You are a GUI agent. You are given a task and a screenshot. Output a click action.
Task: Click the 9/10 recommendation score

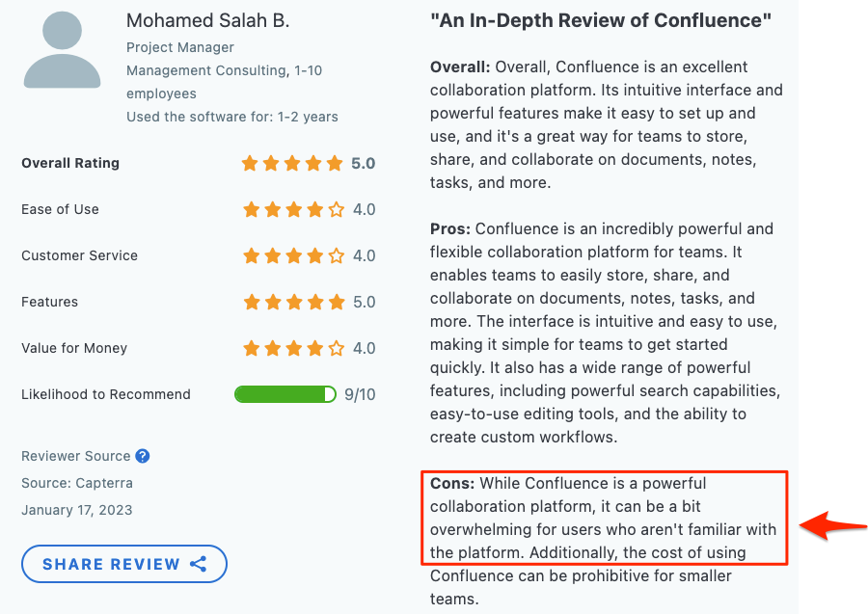tap(360, 394)
